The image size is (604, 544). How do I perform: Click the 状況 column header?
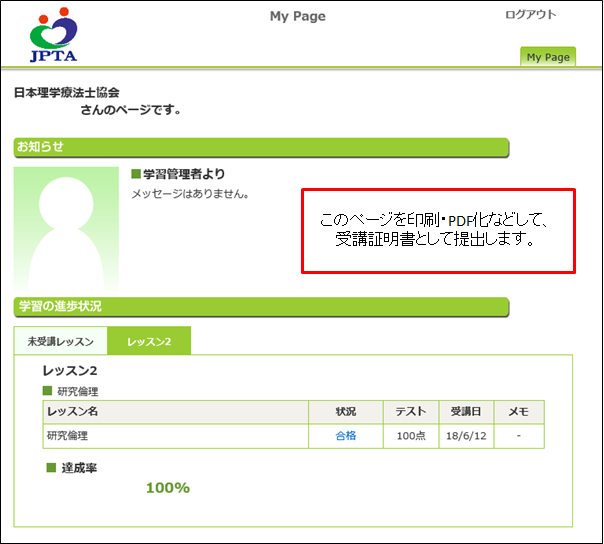(346, 412)
